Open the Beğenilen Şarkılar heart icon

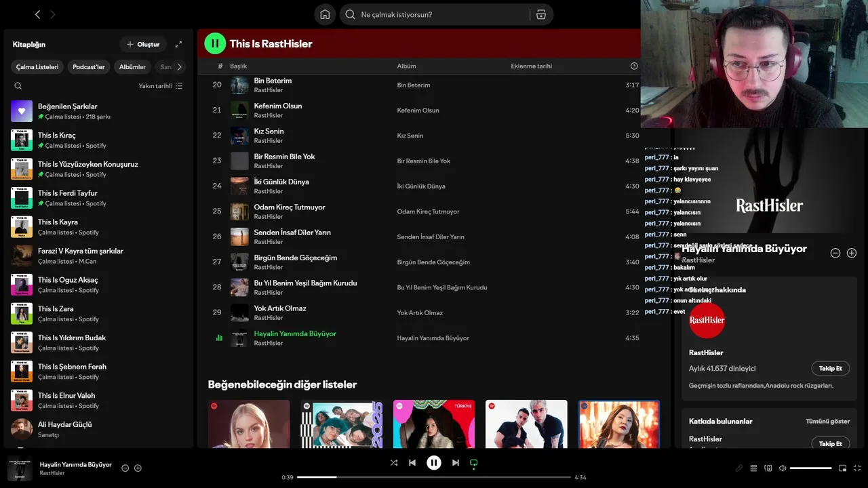click(22, 111)
